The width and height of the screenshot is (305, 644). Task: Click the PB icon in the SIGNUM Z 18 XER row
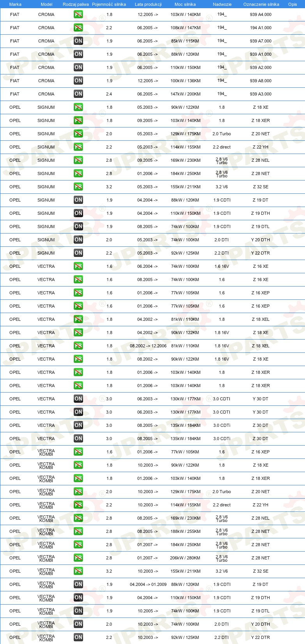pyautogui.click(x=78, y=120)
